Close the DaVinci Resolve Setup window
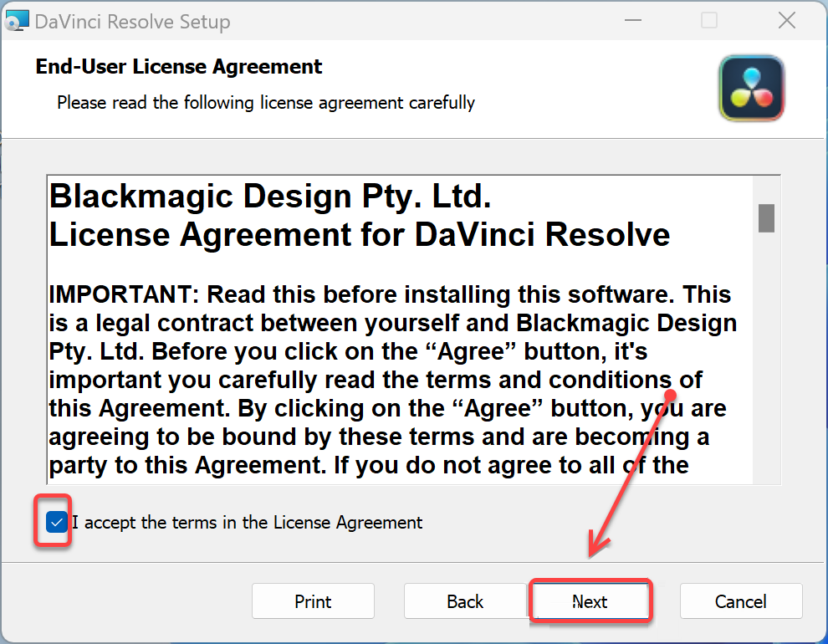Screen dimensions: 828x644 coord(786,21)
